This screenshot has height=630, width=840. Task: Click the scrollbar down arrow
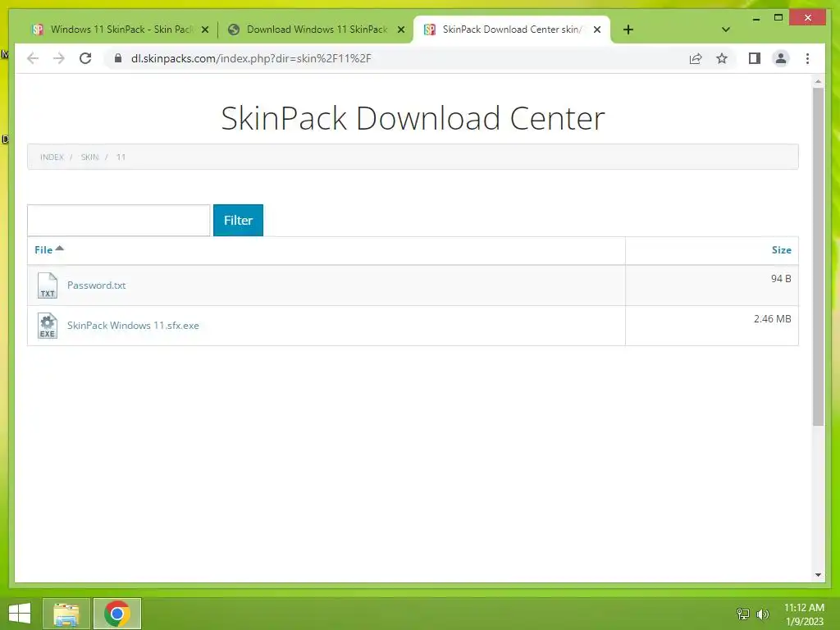[x=818, y=575]
